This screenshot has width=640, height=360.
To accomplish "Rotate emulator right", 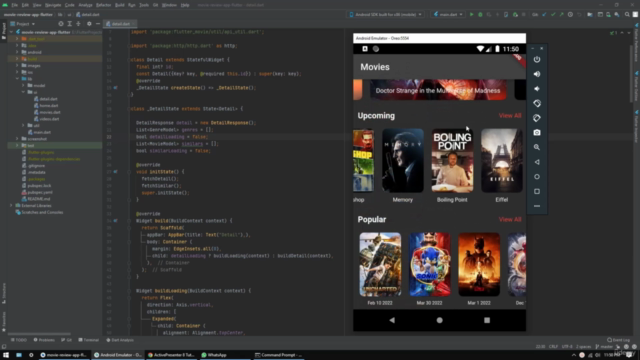I will pyautogui.click(x=537, y=118).
